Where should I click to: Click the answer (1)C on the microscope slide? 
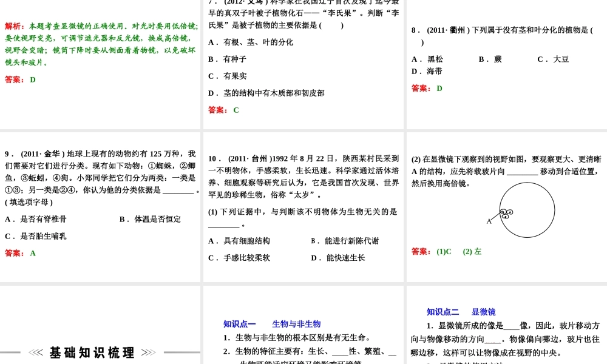tap(444, 252)
